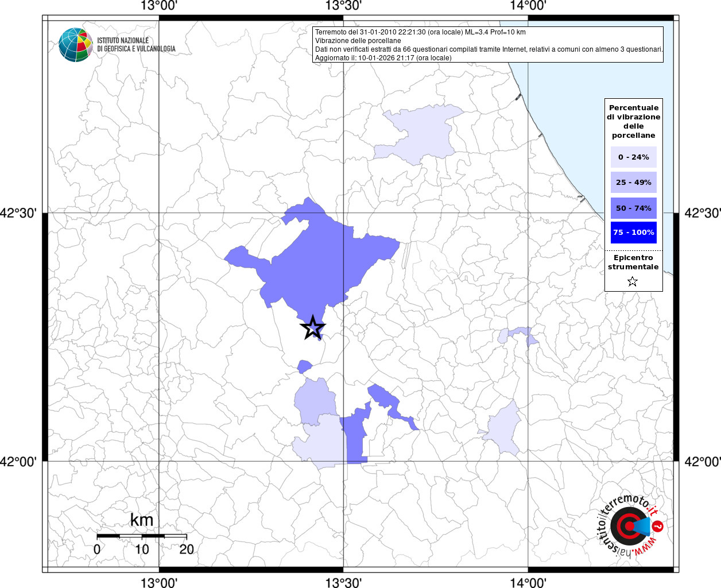Click the 'Dati non verificati' description line
This screenshot has width=721, height=588.
[489, 49]
